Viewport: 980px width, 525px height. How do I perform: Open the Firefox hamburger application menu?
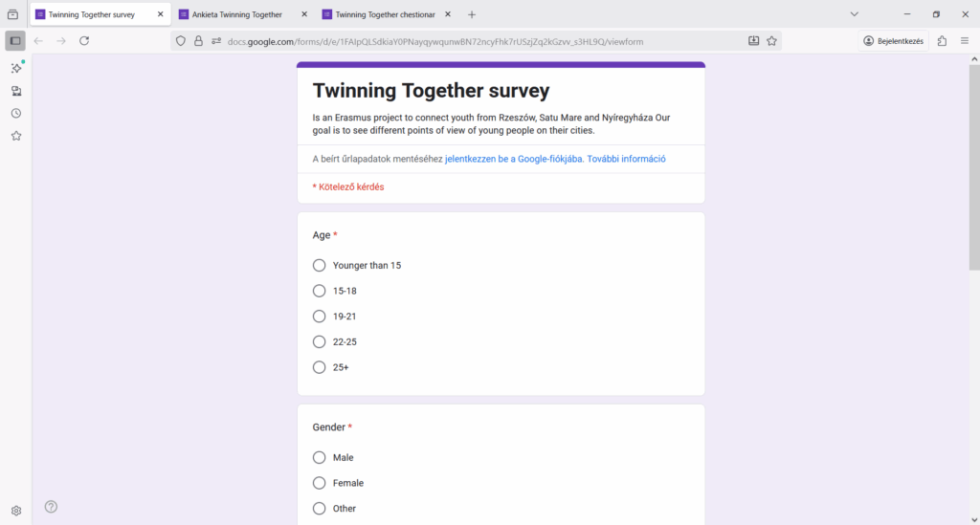click(965, 41)
